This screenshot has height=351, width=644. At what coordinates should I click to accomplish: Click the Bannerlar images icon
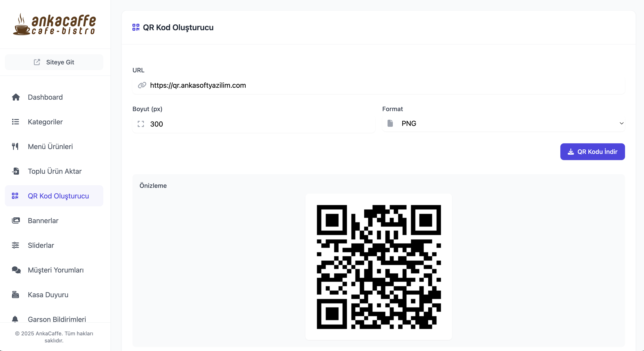16,220
